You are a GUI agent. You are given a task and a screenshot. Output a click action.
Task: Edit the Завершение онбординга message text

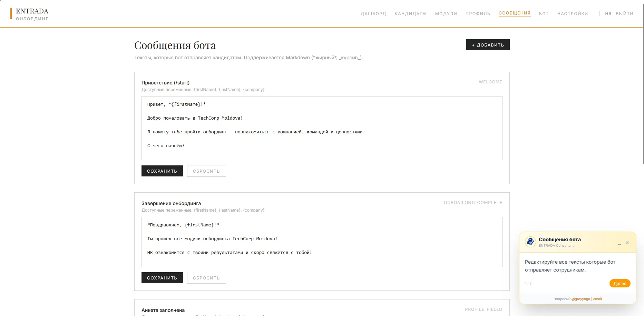coord(322,242)
